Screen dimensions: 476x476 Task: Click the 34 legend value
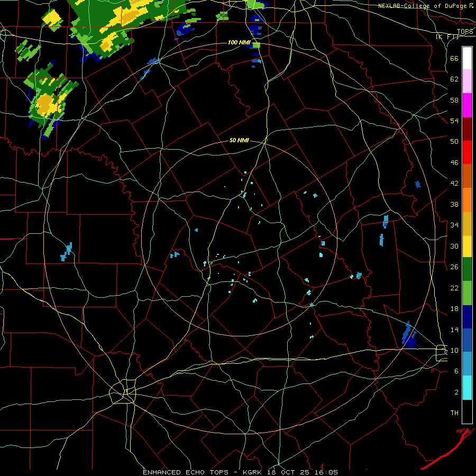(x=454, y=225)
